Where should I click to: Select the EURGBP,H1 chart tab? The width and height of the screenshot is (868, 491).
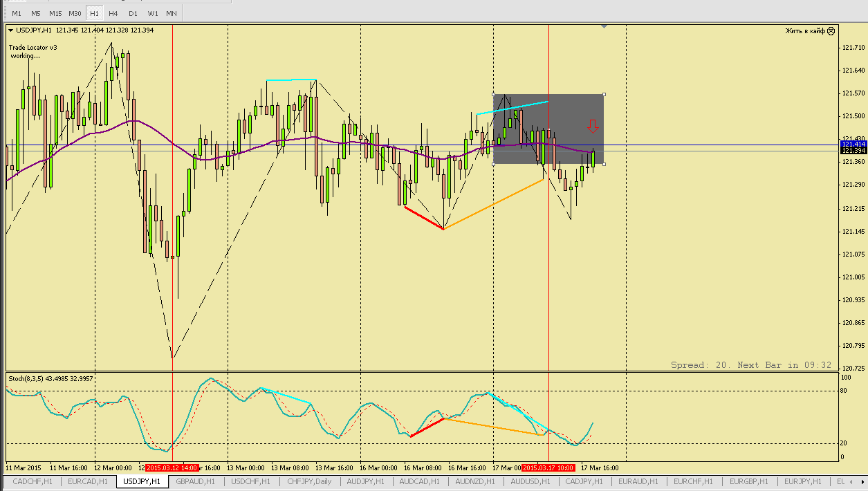(748, 481)
